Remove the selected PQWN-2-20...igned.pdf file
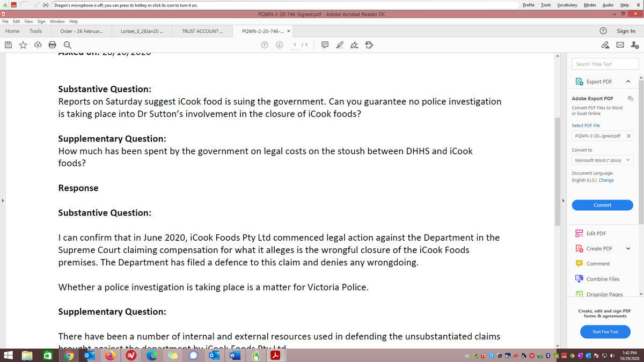The image size is (644, 362). pos(629,136)
